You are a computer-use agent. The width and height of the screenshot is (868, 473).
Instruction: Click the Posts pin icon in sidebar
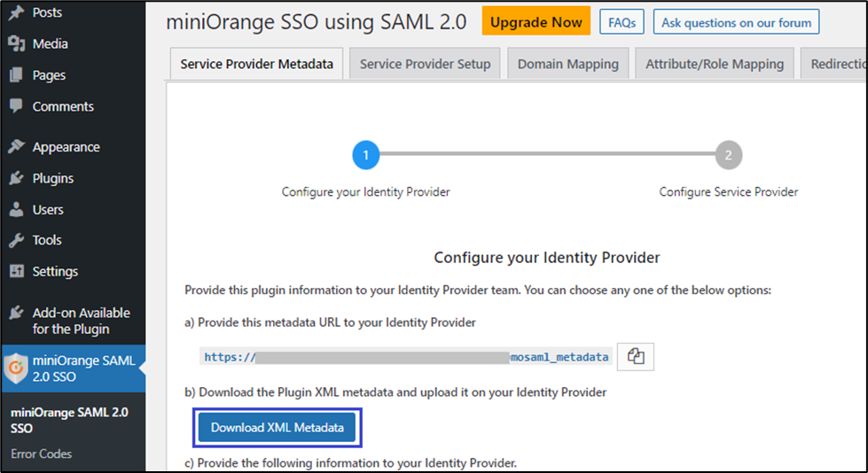[x=16, y=12]
